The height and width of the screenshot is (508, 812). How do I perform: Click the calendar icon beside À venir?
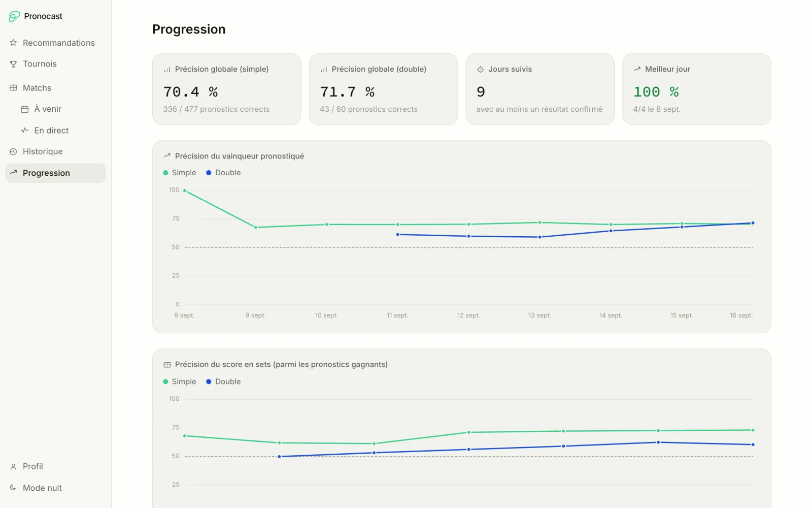click(x=24, y=109)
